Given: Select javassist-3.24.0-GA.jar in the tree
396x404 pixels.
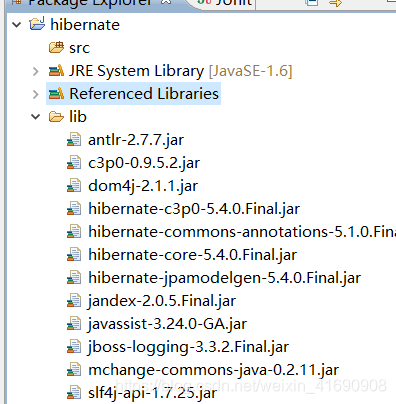Looking at the screenshot, I should [167, 324].
